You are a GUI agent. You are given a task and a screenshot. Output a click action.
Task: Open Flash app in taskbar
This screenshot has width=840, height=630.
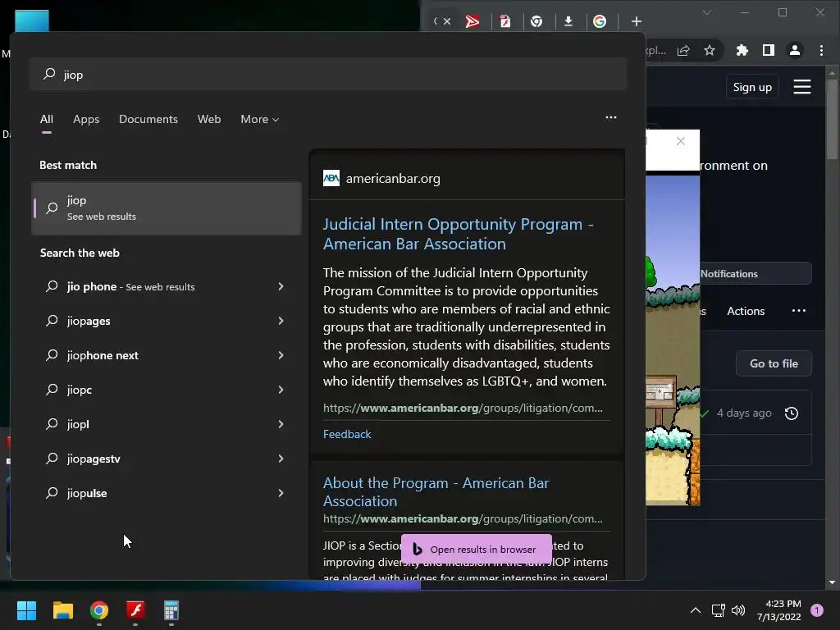[x=135, y=610]
